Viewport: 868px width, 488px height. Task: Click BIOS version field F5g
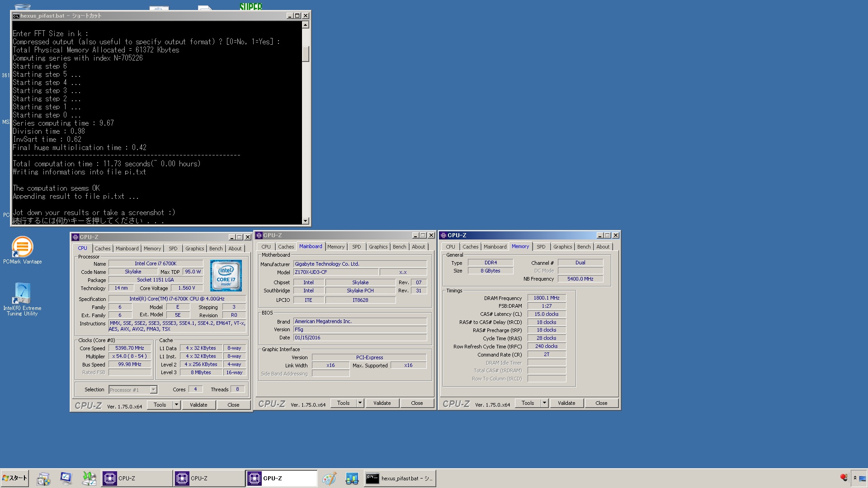360,330
